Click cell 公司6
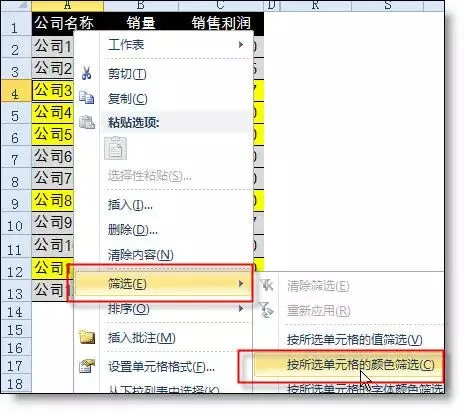This screenshot has width=466, height=415. (53, 156)
